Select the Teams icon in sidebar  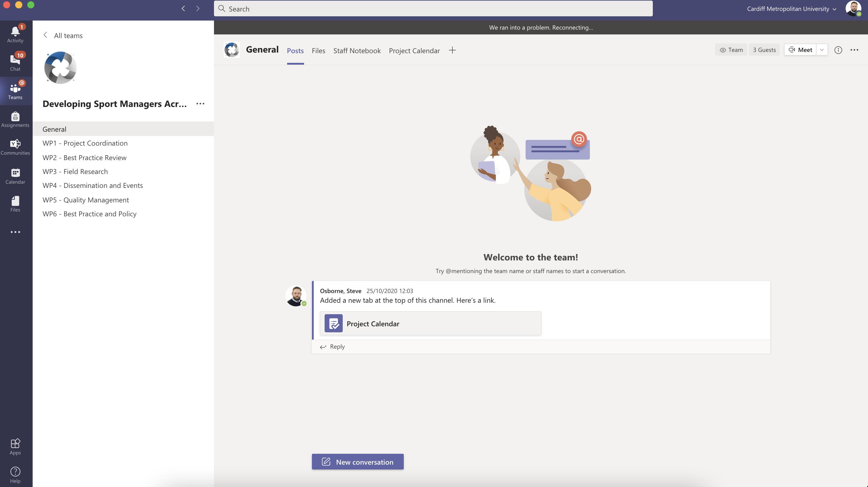coord(15,91)
